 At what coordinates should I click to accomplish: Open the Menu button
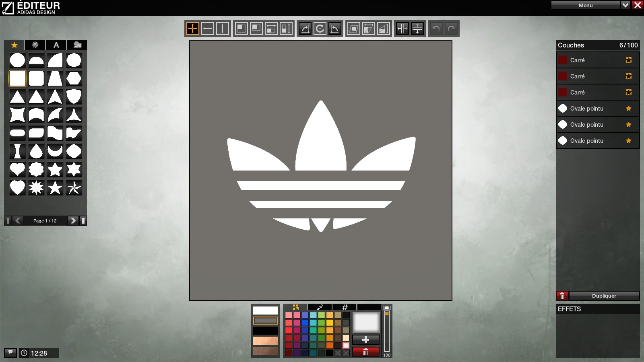(586, 5)
